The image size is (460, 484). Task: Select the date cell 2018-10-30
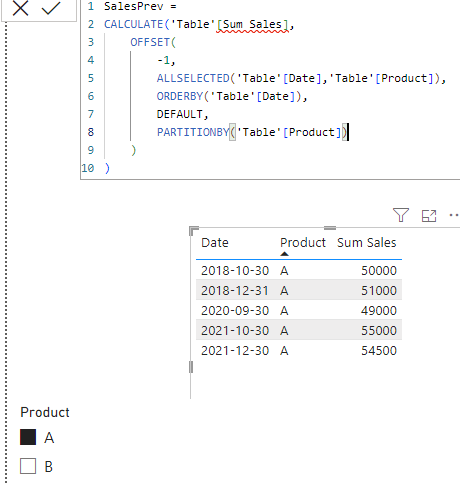[x=235, y=270]
